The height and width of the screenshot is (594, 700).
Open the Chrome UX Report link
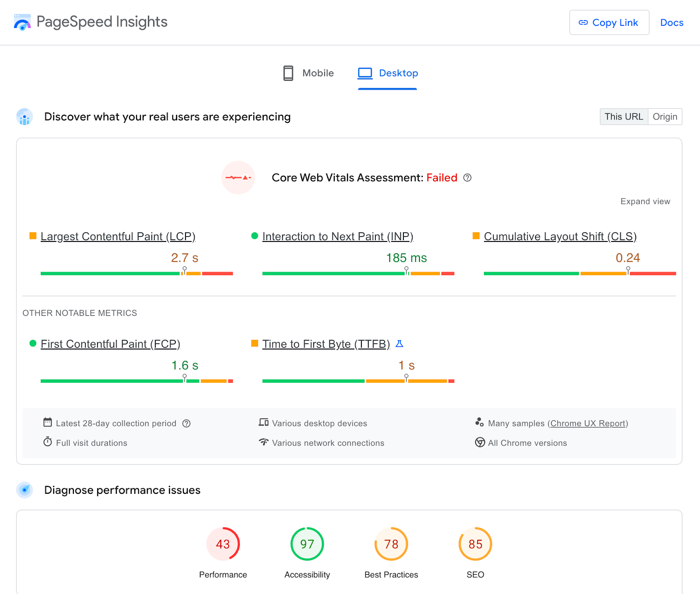pyautogui.click(x=588, y=423)
